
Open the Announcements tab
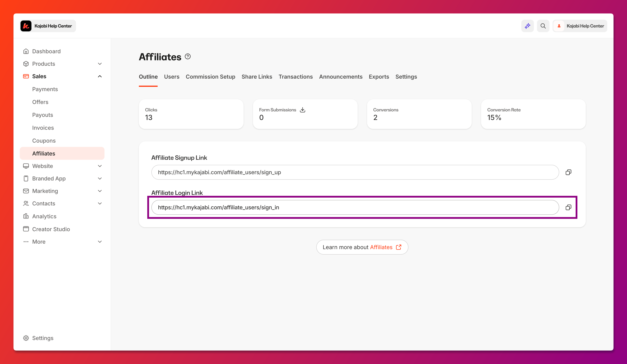[x=341, y=77]
